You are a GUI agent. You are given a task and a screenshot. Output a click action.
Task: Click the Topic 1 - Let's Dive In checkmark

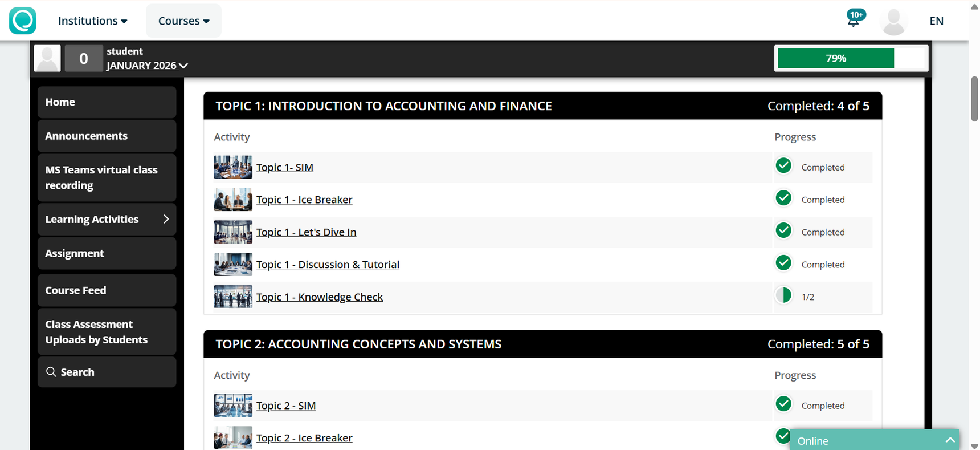pos(783,231)
